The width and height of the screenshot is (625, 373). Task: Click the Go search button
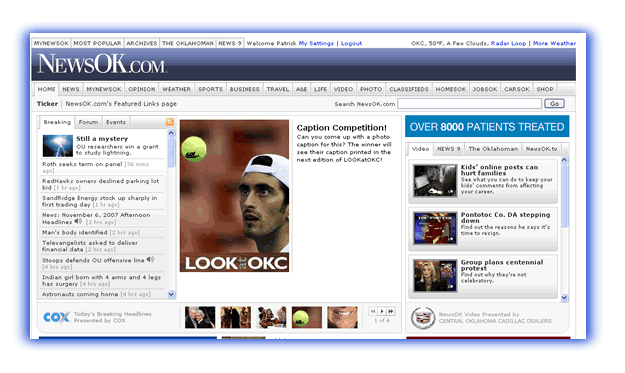554,104
